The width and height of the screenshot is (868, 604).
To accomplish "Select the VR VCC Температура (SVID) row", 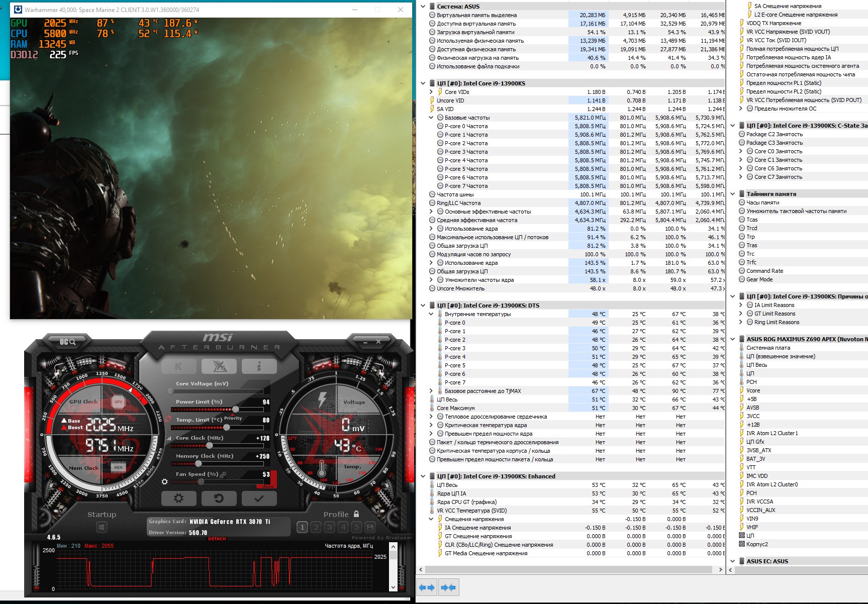I will tap(576, 511).
